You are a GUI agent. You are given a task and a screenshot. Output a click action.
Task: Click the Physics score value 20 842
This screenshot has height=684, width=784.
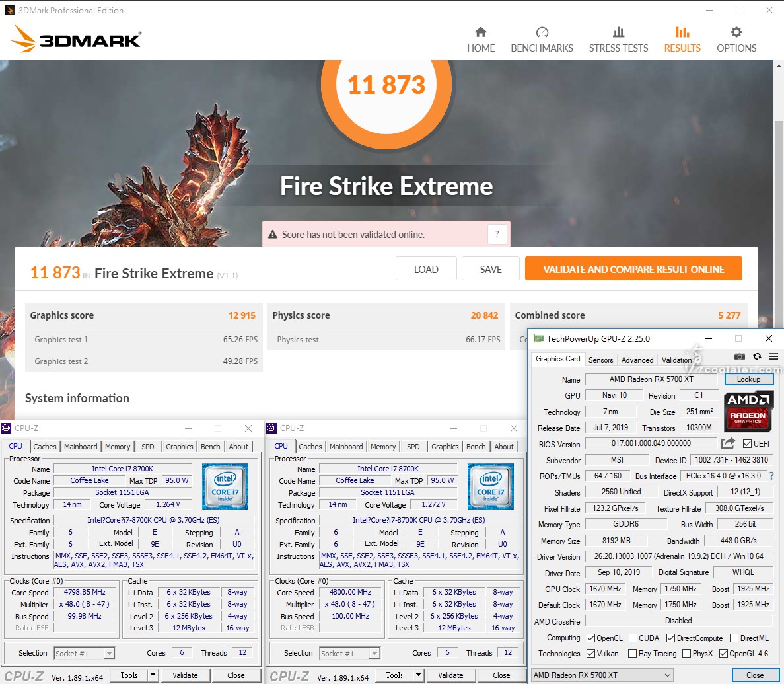coord(484,315)
